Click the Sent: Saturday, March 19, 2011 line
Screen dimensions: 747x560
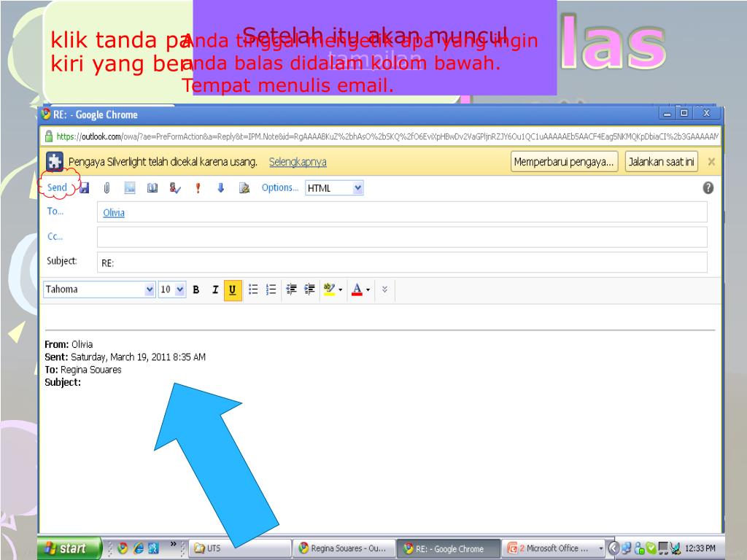[x=125, y=357]
